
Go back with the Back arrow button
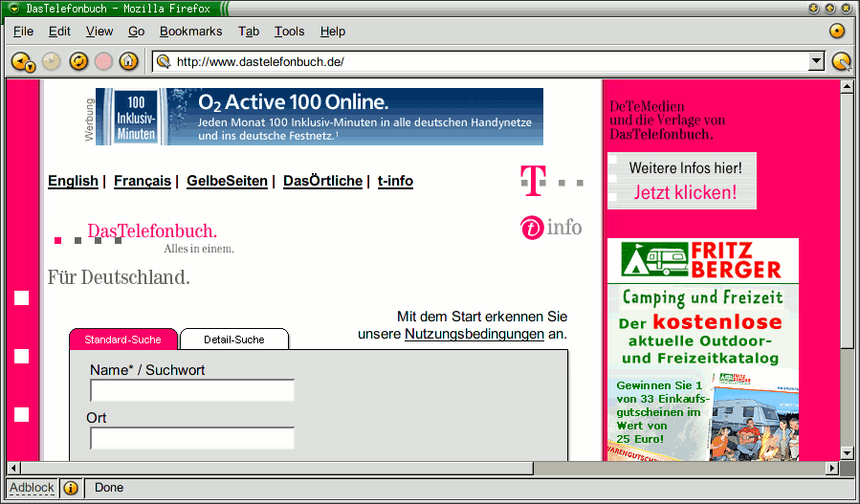(x=23, y=61)
